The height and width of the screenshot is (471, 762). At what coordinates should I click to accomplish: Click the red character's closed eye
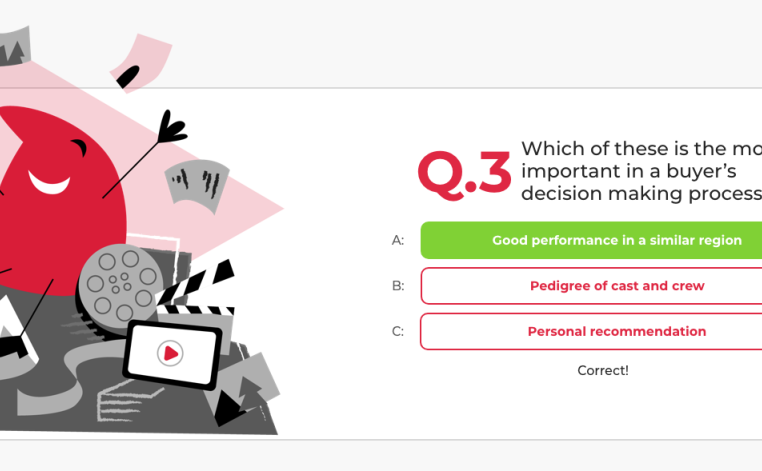pos(80,147)
